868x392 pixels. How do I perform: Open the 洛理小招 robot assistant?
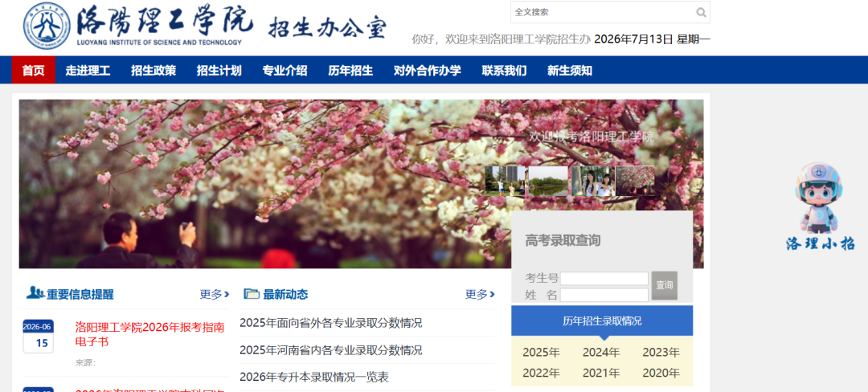point(820,206)
